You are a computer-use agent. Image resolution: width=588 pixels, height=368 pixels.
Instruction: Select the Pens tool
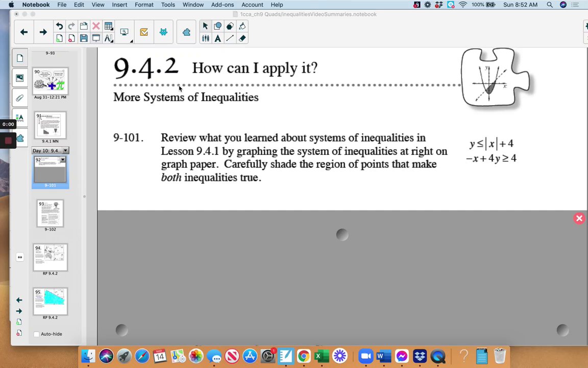coord(205,38)
